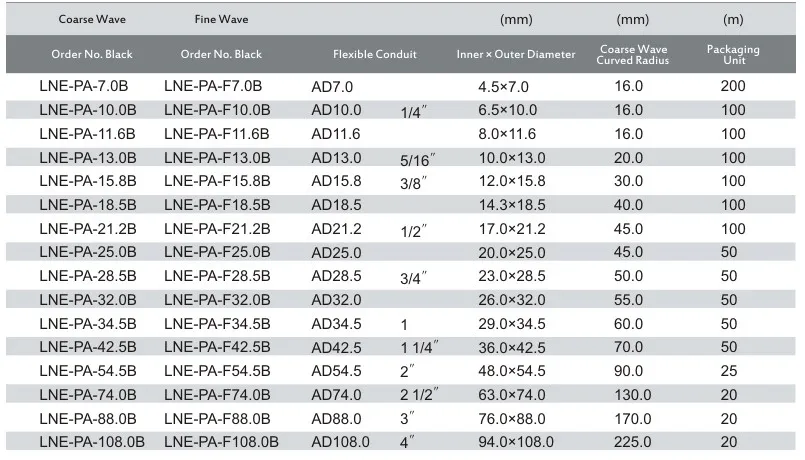
Task: Click the Fine Wave column header
Action: (221, 19)
